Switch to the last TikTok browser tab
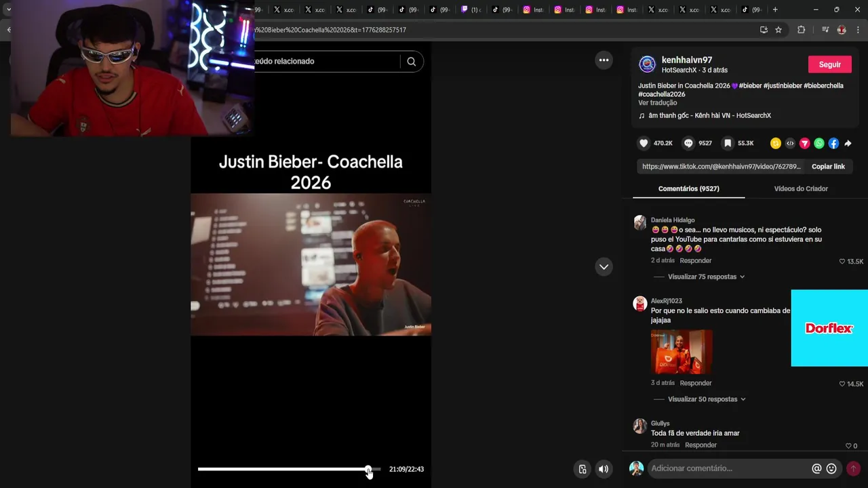Image resolution: width=868 pixels, height=488 pixels. tap(751, 9)
